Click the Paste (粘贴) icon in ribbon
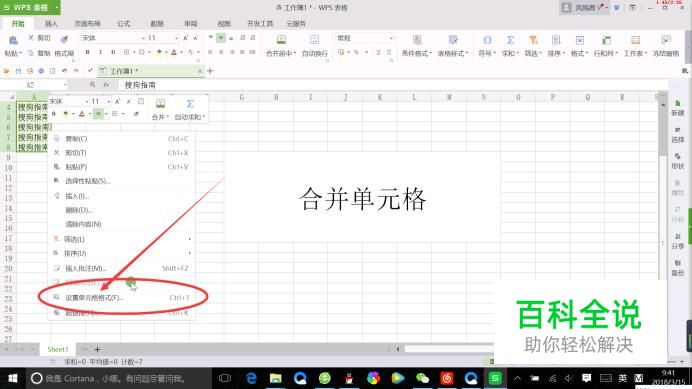Image resolution: width=692 pixels, height=389 pixels. point(13,41)
